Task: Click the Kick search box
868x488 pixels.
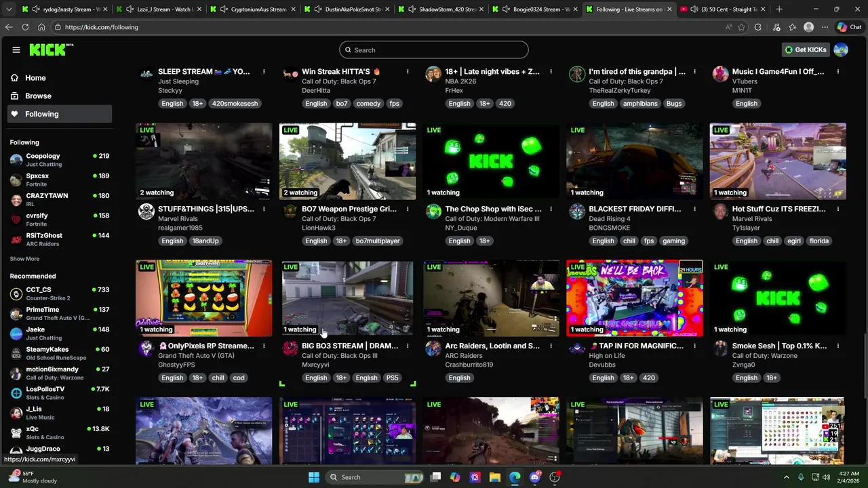Action: pyautogui.click(x=434, y=50)
